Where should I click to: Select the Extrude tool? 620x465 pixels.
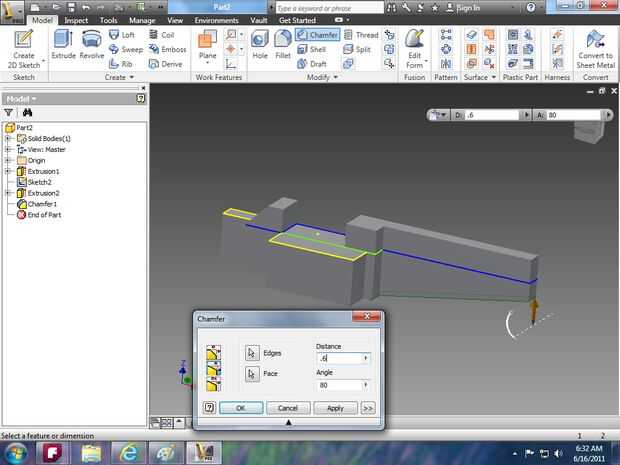(x=63, y=44)
